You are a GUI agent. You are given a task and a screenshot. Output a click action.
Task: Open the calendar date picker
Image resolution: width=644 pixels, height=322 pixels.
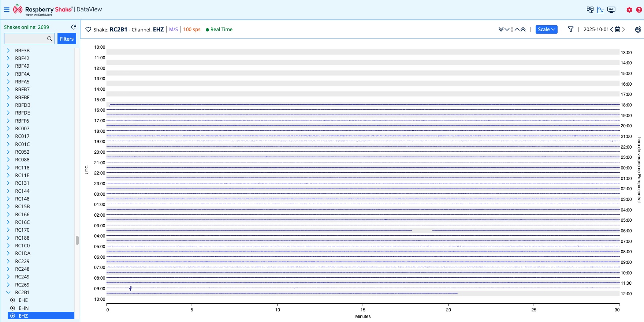coord(618,30)
